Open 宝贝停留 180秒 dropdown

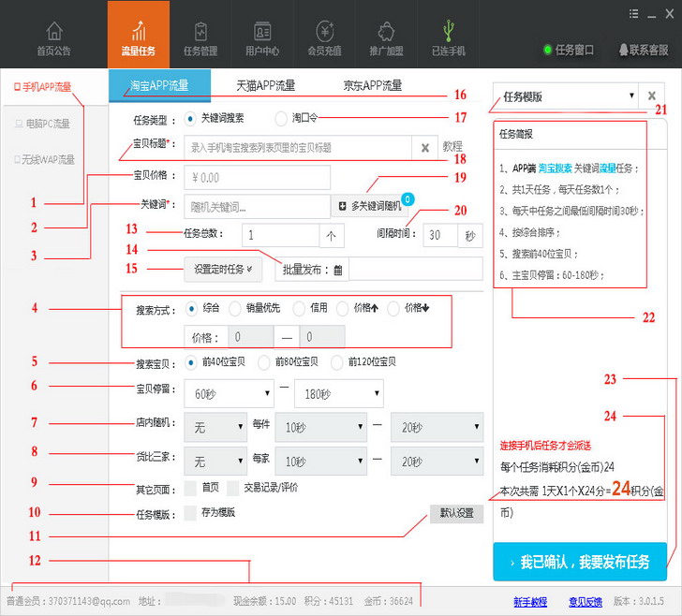click(x=339, y=393)
